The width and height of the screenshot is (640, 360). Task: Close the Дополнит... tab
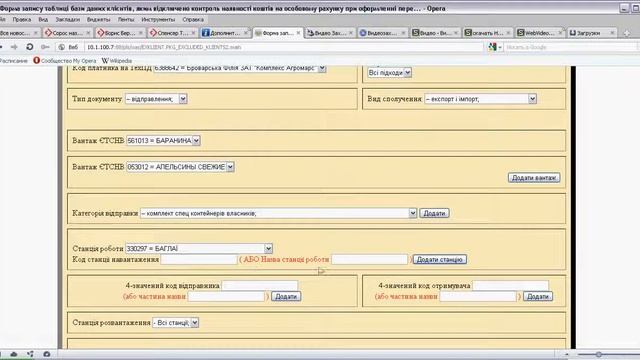click(246, 33)
